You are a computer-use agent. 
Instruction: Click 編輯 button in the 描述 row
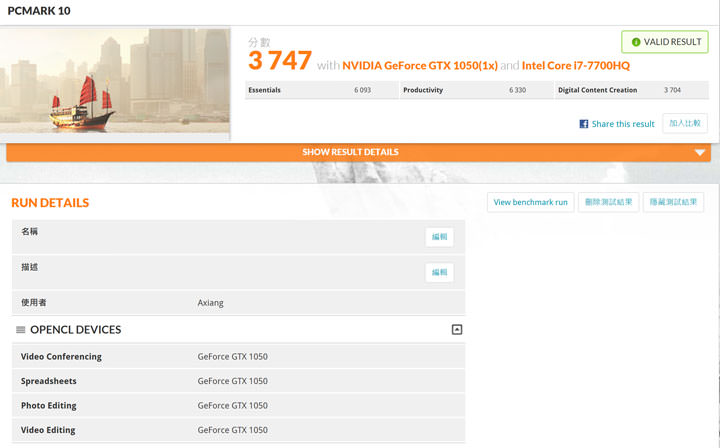tap(439, 272)
